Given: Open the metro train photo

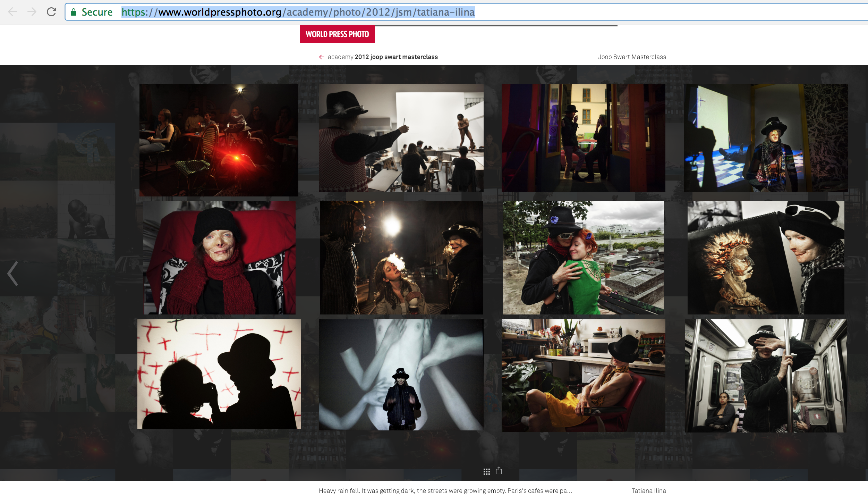Looking at the screenshot, I should (x=766, y=376).
